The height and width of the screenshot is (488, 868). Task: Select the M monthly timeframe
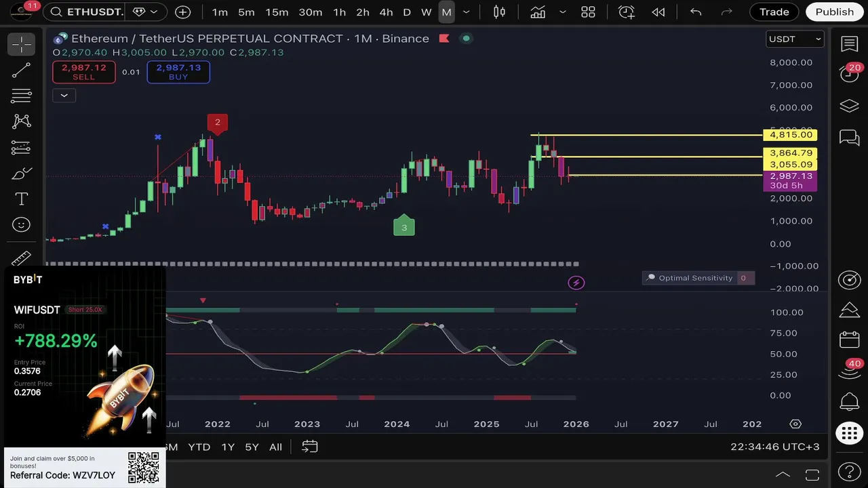tap(446, 12)
